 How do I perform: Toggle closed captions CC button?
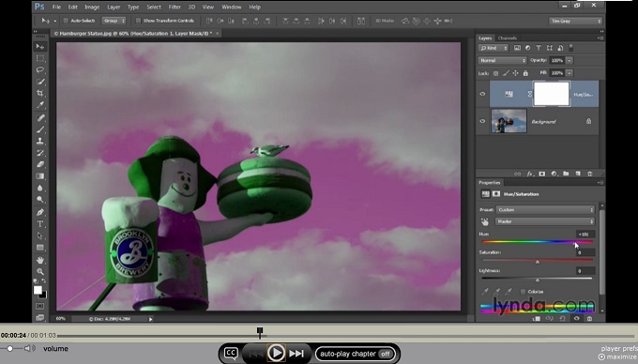231,353
